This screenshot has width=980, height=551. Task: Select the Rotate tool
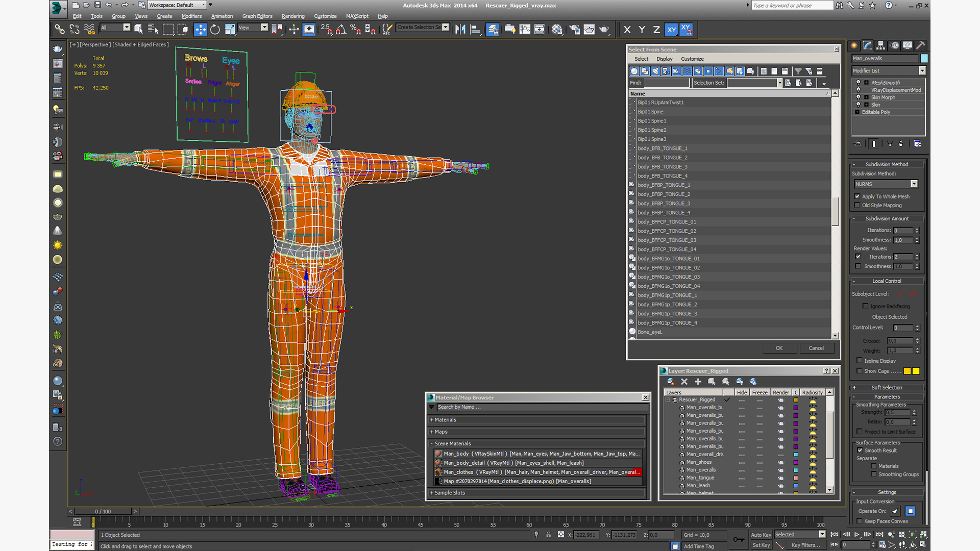215,30
